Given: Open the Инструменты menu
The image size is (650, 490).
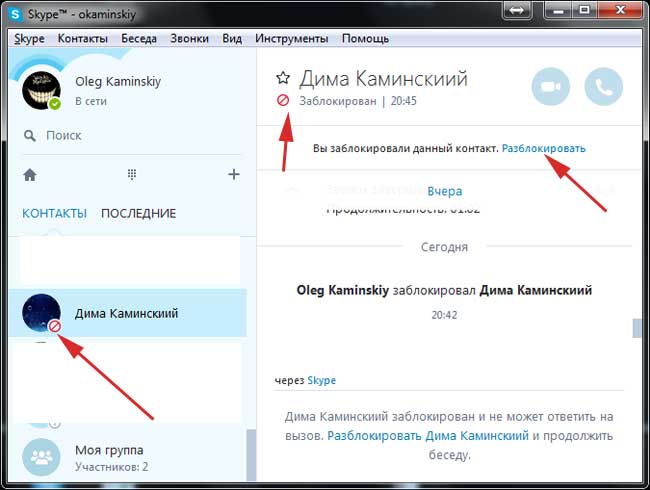Looking at the screenshot, I should 291,39.
